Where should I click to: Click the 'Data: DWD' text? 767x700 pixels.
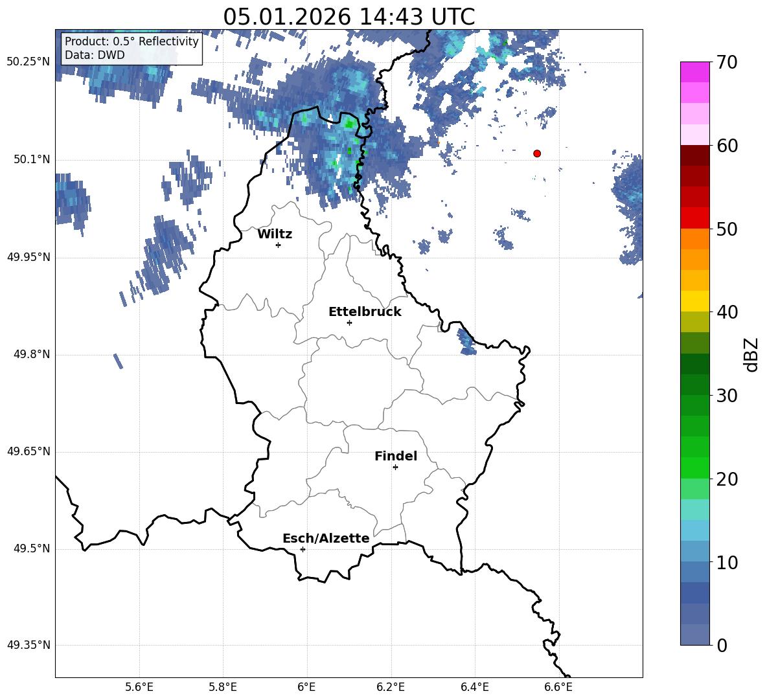tap(95, 55)
